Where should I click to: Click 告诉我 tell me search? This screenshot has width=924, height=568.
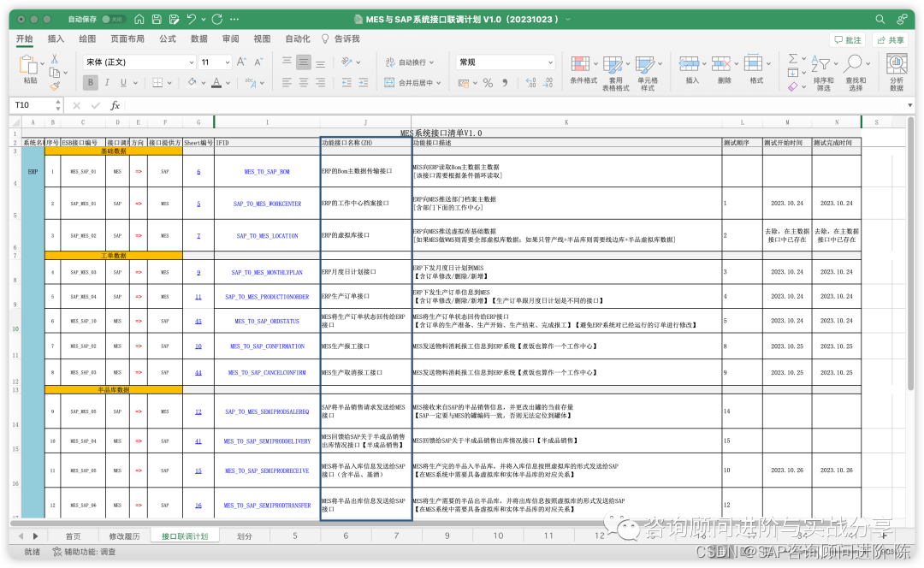click(x=341, y=38)
